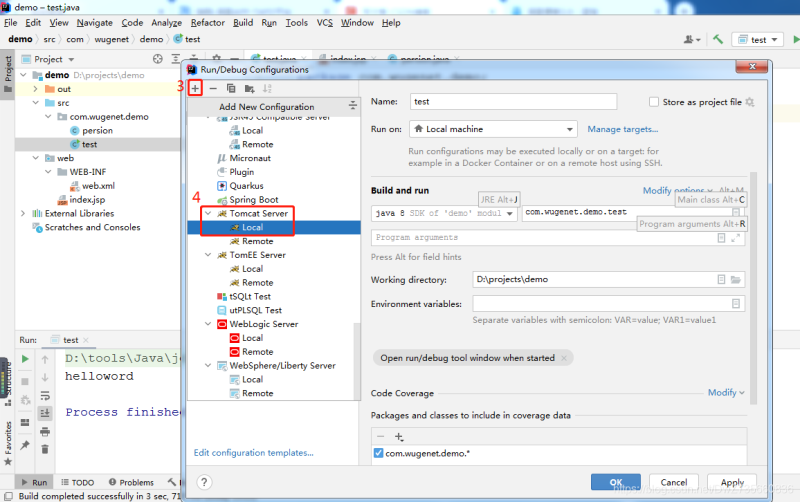The width and height of the screenshot is (800, 502).
Task: Collapse the TomEE Server node
Action: coord(208,255)
